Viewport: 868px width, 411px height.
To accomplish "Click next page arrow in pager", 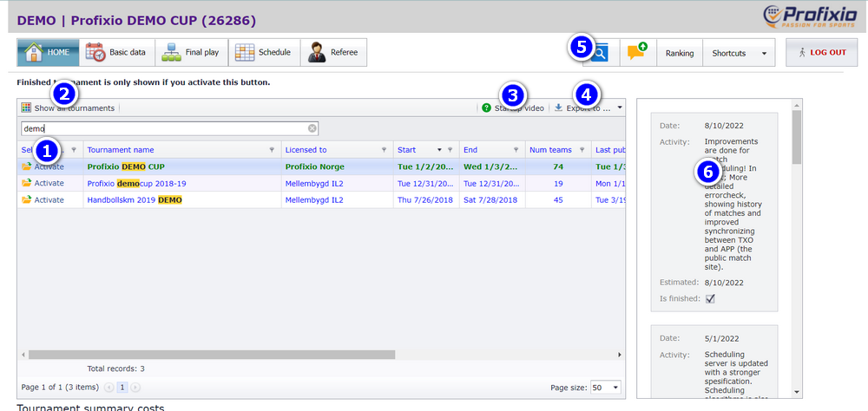I will coord(135,388).
